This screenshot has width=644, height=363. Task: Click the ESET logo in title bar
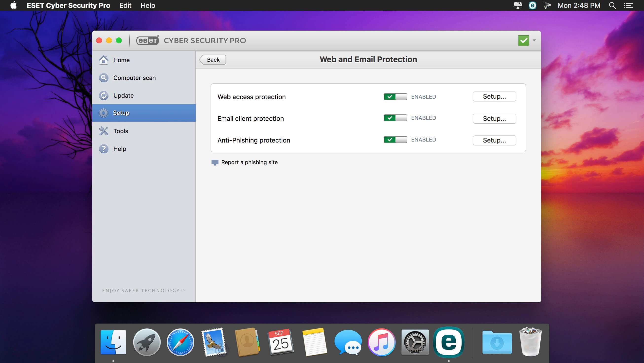pyautogui.click(x=147, y=40)
